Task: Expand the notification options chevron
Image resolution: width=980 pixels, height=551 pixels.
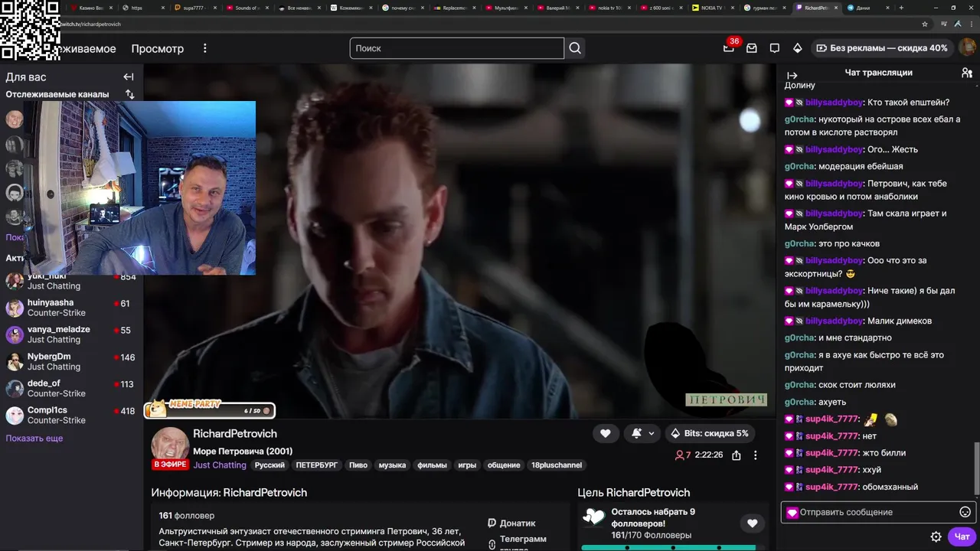Action: pyautogui.click(x=652, y=433)
